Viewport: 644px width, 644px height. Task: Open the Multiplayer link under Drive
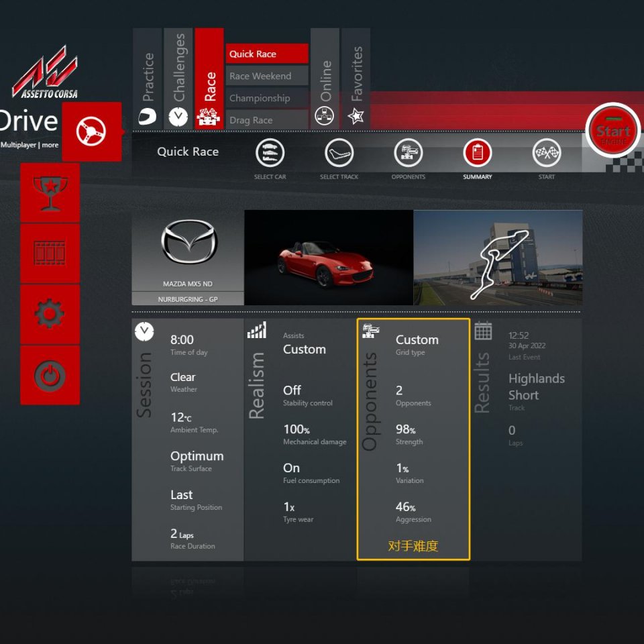19,145
